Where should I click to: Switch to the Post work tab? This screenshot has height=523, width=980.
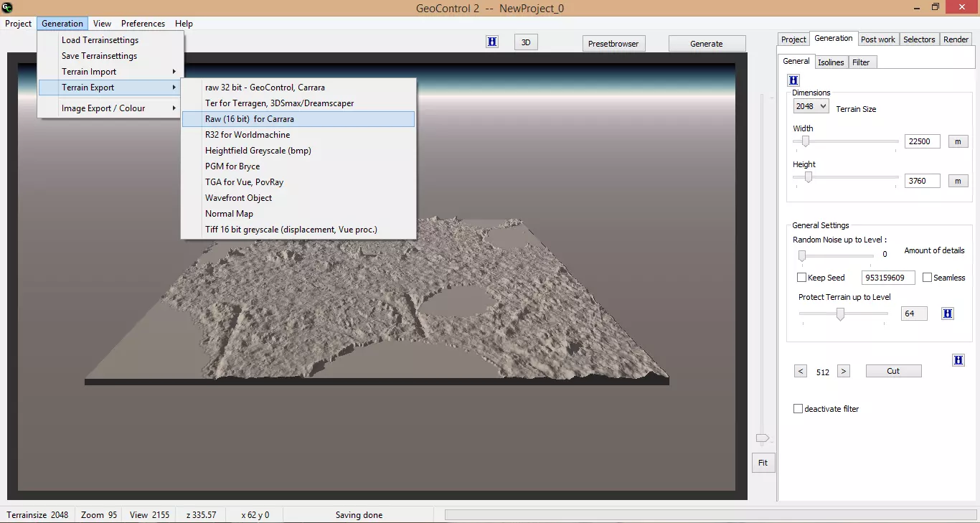coord(877,39)
